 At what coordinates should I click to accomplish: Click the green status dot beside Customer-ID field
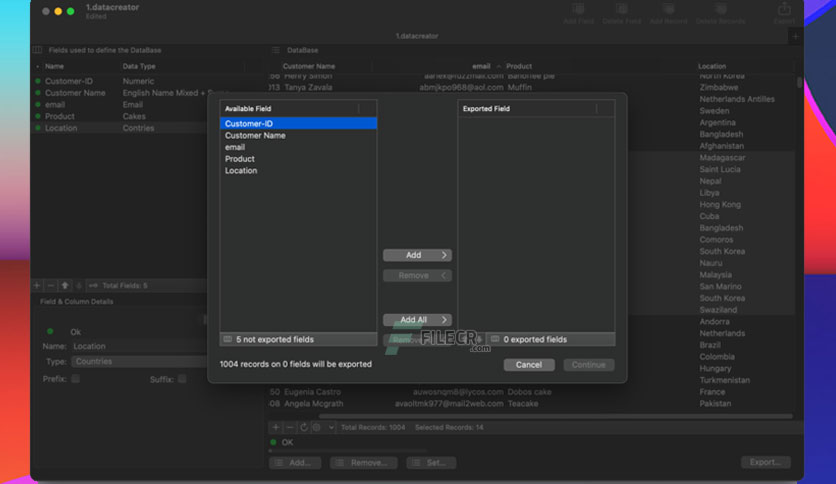(38, 81)
